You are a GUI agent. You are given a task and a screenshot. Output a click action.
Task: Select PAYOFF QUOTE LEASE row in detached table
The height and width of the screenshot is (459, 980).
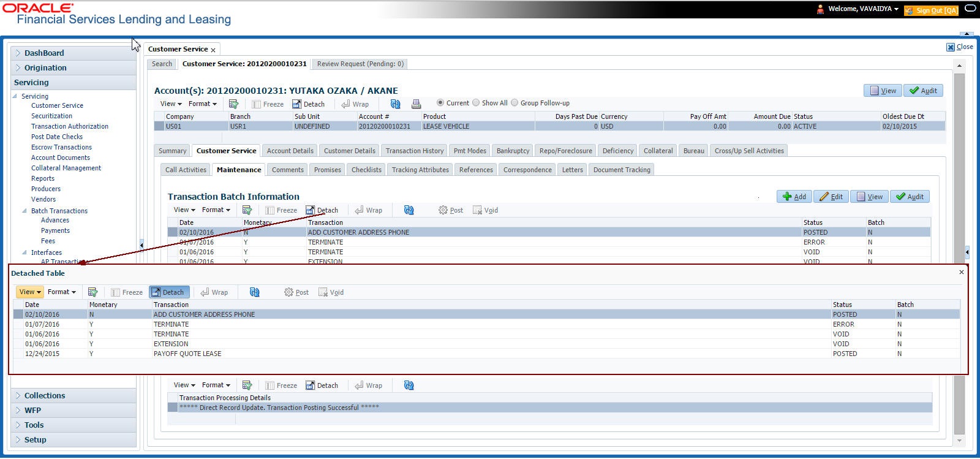click(486, 354)
